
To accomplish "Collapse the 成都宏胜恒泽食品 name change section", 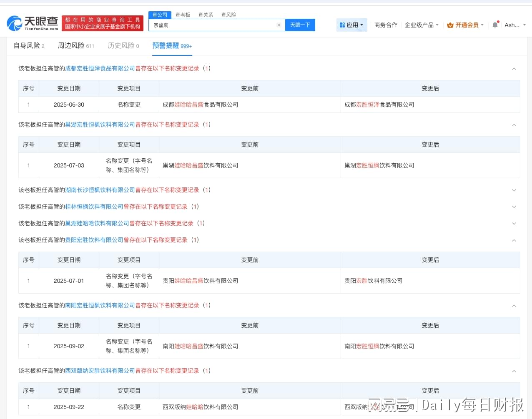I will coord(514,69).
